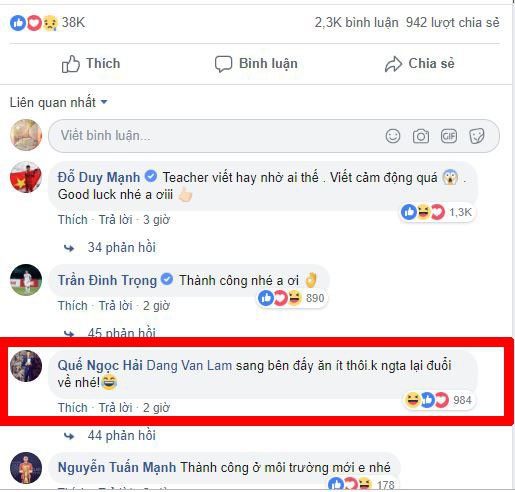Open the tagged Dang Van Lam profile
The height and width of the screenshot is (492, 515).
(x=189, y=365)
